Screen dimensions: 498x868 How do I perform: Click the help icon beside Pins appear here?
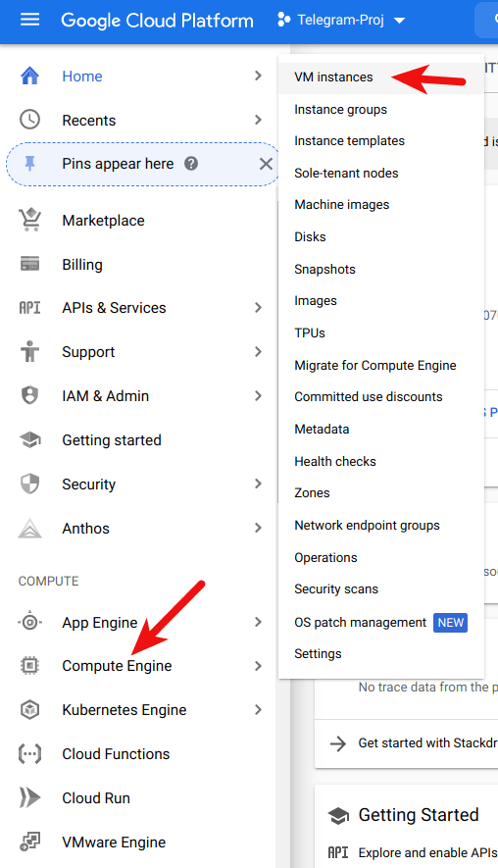click(x=191, y=164)
